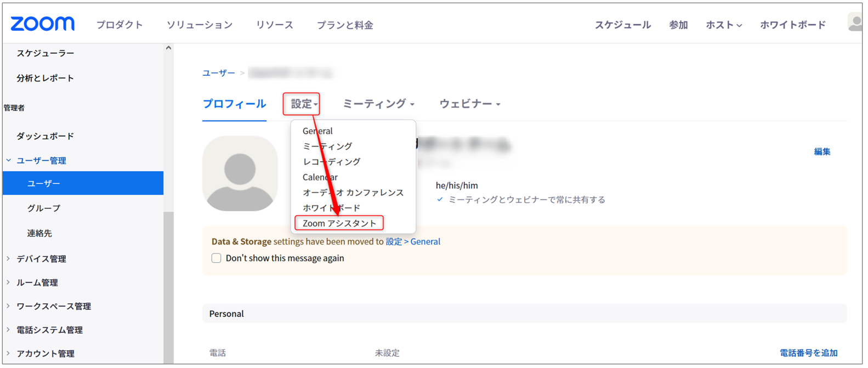Click the 管理者 sidebar heading
This screenshot has width=868, height=368.
click(x=14, y=108)
